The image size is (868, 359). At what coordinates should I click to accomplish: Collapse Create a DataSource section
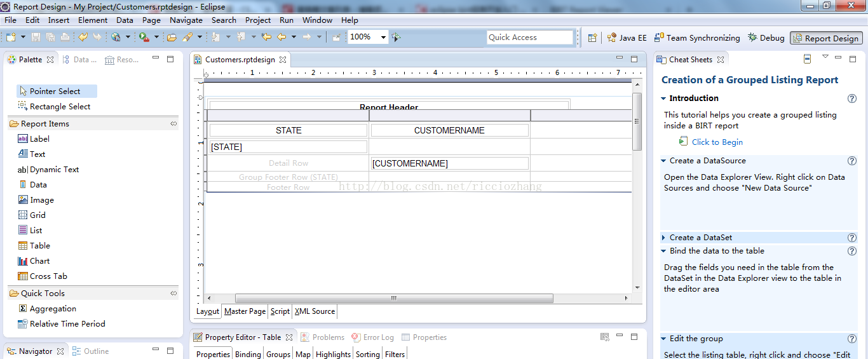pos(663,161)
